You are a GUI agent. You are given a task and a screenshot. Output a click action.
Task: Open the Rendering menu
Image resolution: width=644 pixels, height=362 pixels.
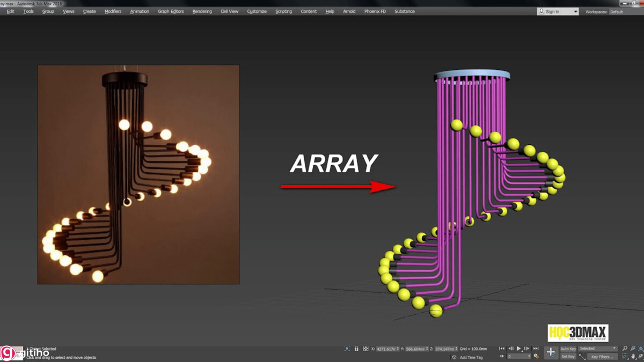(x=202, y=11)
